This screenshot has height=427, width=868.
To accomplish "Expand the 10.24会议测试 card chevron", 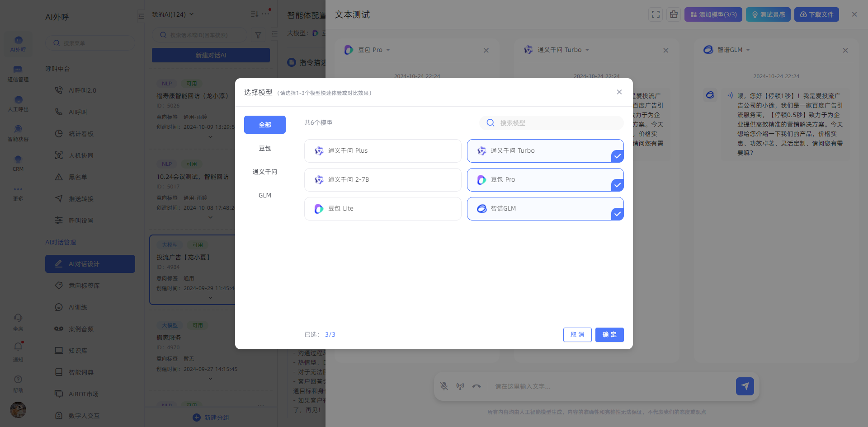I will point(210,217).
